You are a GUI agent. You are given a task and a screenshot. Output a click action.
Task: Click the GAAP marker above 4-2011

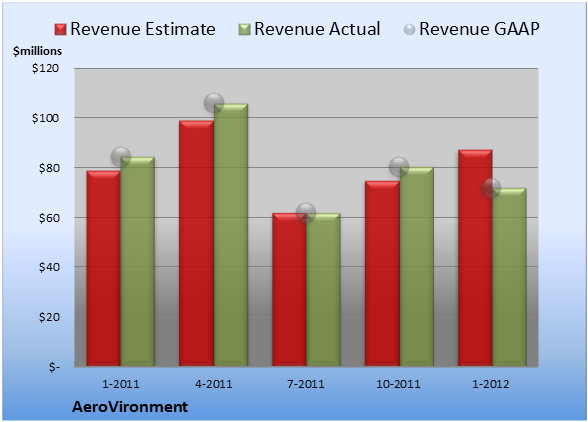pos(214,103)
